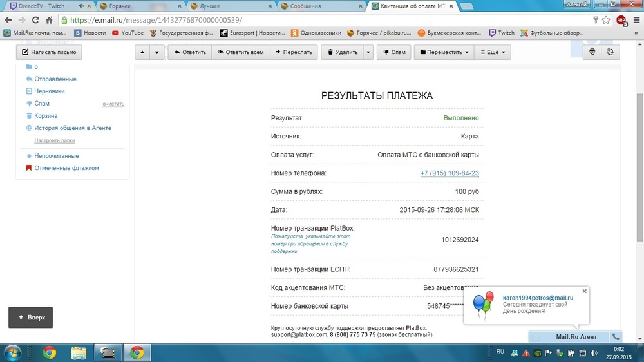Show more bookmarks chevron
644x362 pixels.
click(636, 33)
